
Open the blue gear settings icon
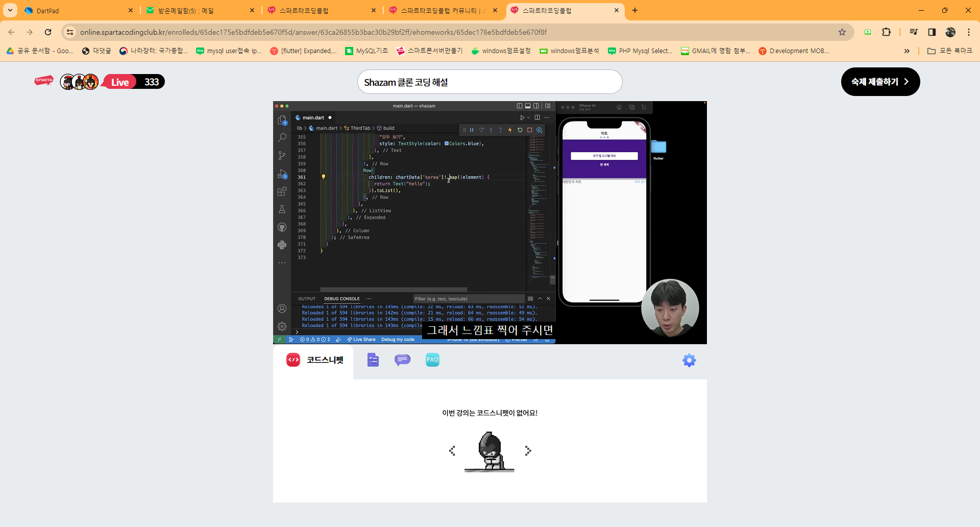(689, 361)
